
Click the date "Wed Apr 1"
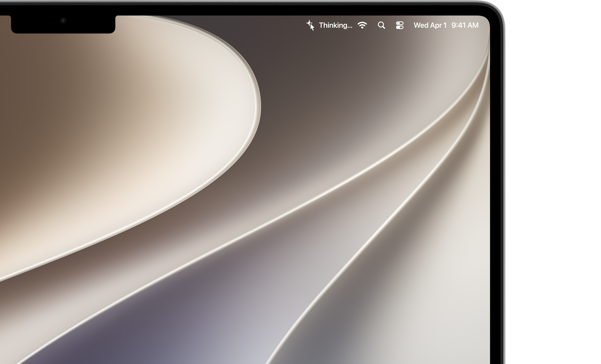pyautogui.click(x=430, y=25)
